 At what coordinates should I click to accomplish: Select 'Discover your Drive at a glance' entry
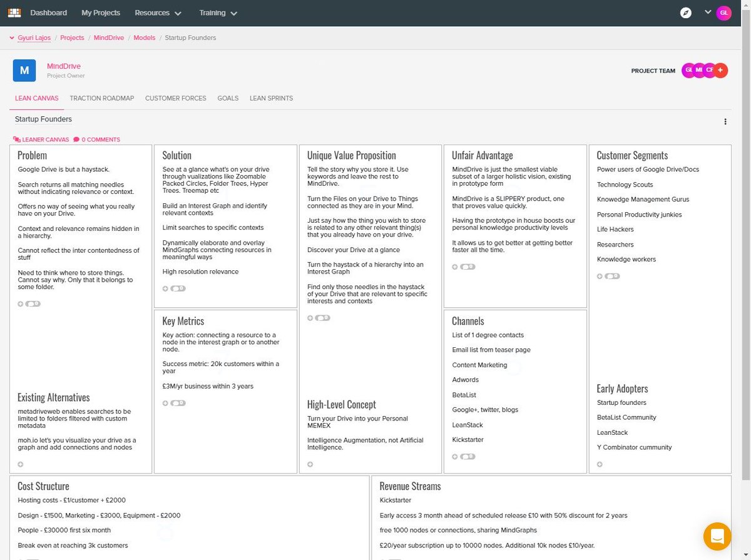pyautogui.click(x=354, y=250)
